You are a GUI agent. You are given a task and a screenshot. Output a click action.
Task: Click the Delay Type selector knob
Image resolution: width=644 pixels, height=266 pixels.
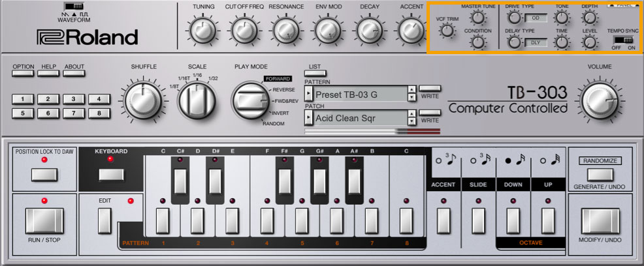513,42
